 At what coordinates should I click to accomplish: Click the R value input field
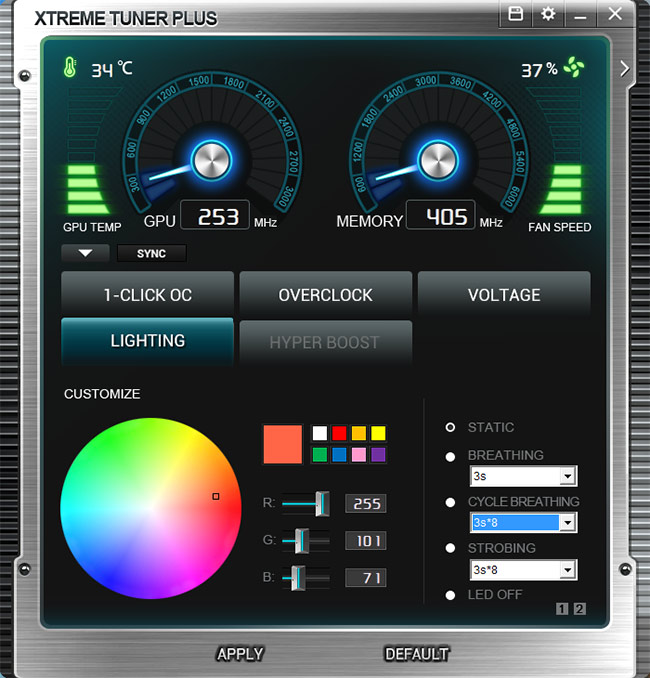pyautogui.click(x=365, y=504)
